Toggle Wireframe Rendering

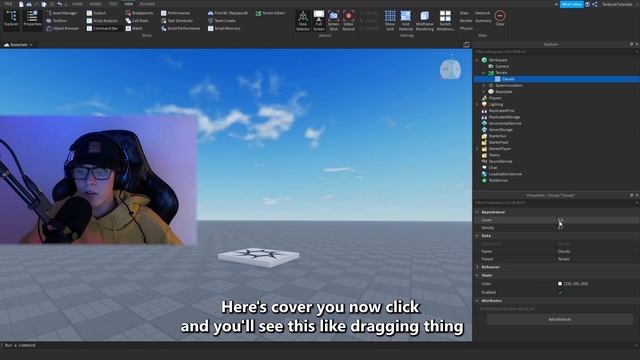[424, 20]
